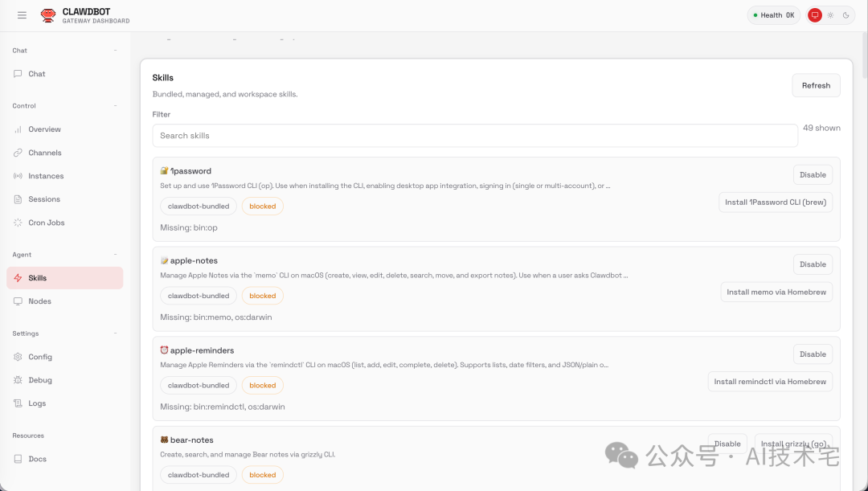Open Cron Jobs page
The width and height of the screenshot is (868, 491).
point(65,223)
